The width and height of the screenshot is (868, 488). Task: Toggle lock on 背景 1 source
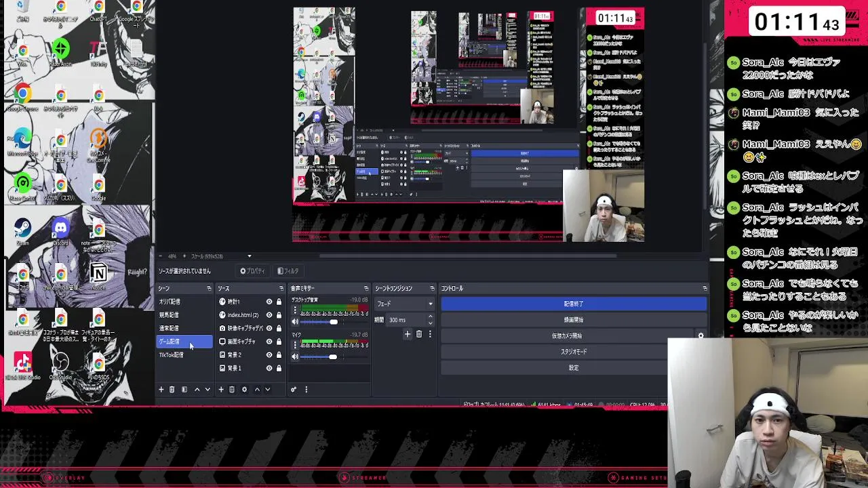pyautogui.click(x=279, y=368)
